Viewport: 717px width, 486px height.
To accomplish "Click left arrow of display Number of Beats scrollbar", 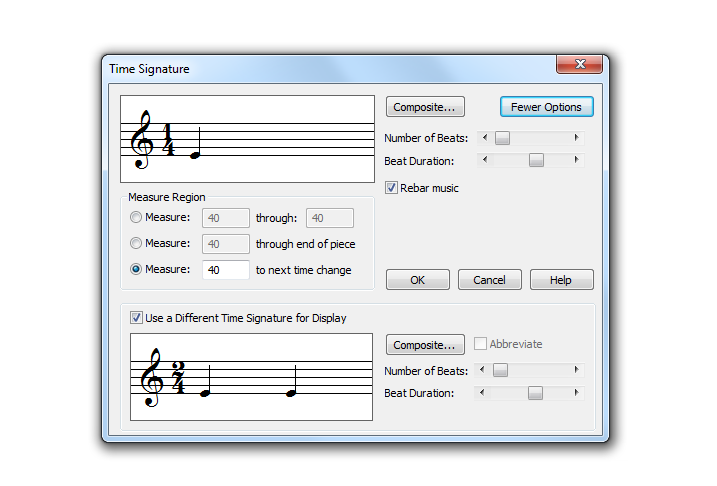I will (x=484, y=370).
